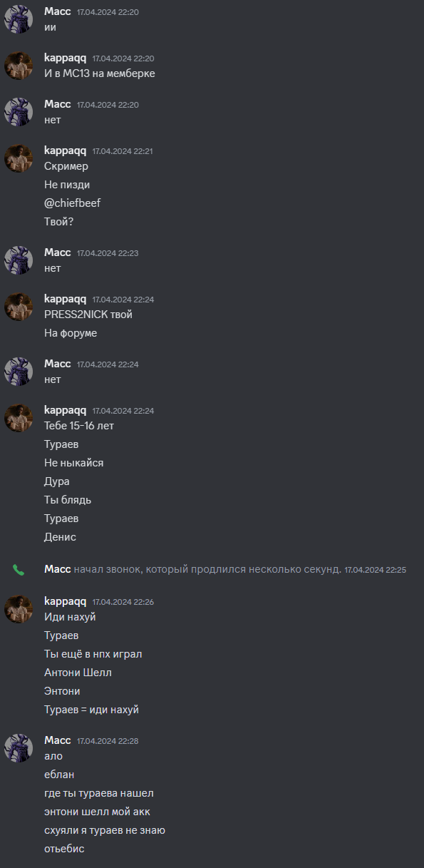Click username Macc in the call notification
424x868 pixels.
(57, 569)
